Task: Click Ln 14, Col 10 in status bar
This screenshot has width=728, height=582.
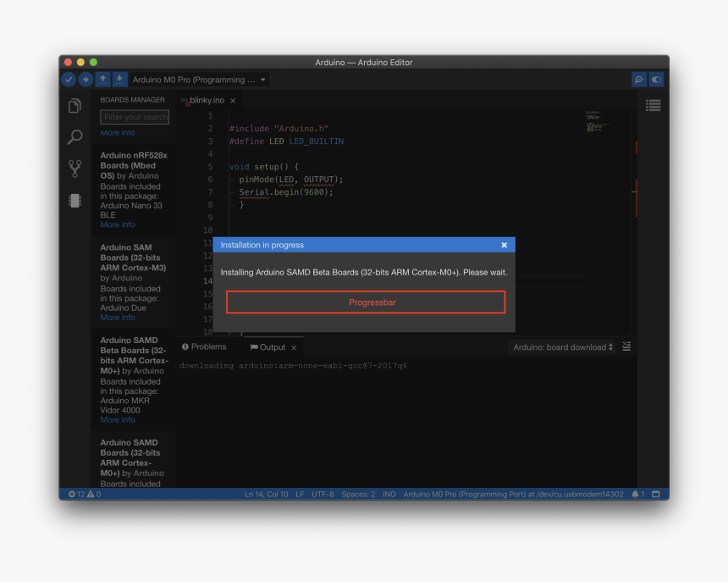Action: pos(266,494)
